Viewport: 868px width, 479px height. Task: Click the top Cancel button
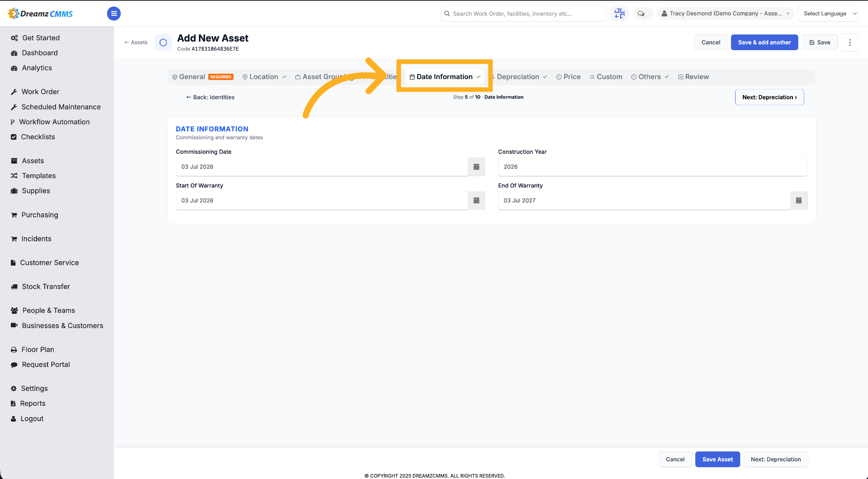[711, 42]
